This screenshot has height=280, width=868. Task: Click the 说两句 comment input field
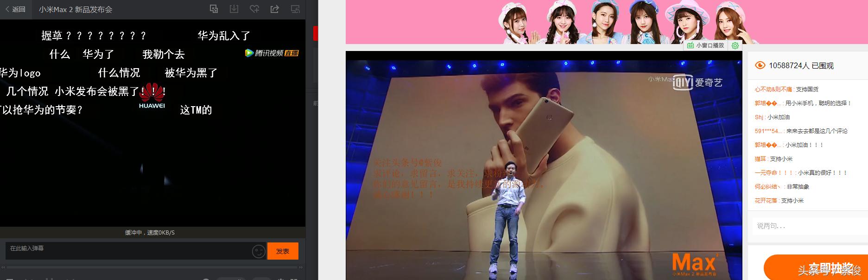(x=807, y=226)
